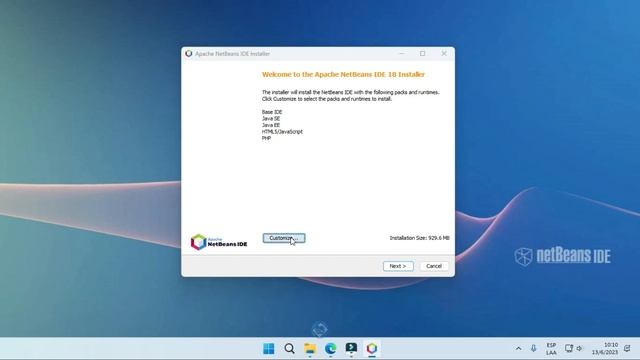Click the Apache NetBeans IDE logo image
This screenshot has width=640, height=360.
tap(219, 242)
